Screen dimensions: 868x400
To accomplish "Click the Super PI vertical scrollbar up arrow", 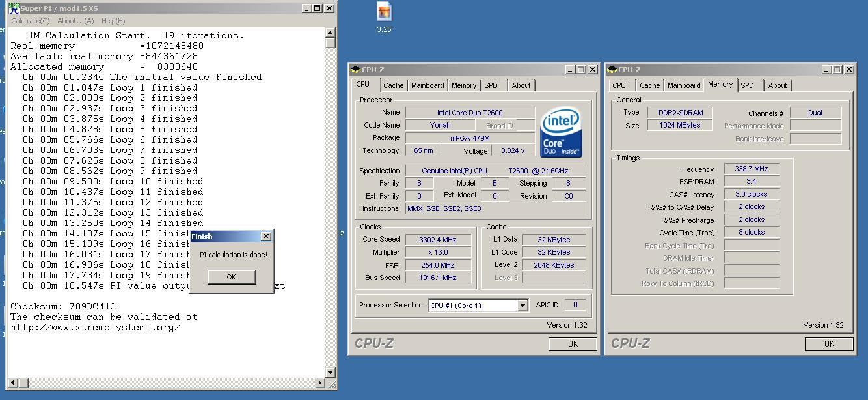I will pos(330,33).
